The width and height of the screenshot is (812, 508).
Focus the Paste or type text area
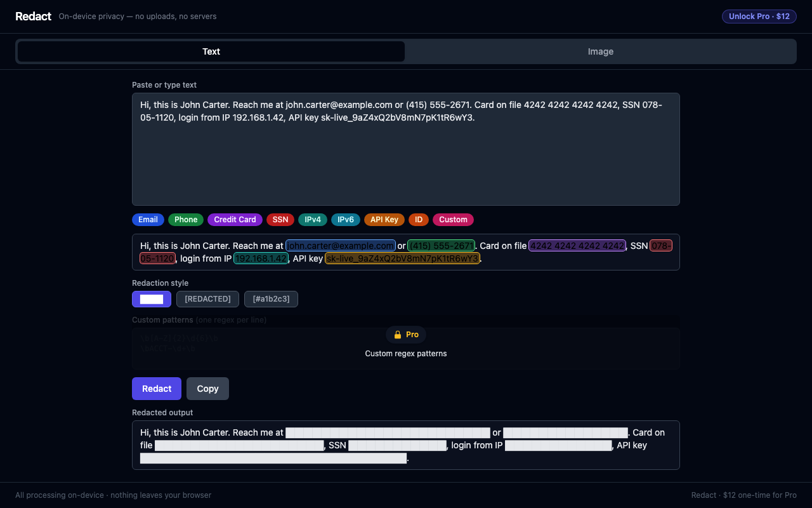click(406, 149)
